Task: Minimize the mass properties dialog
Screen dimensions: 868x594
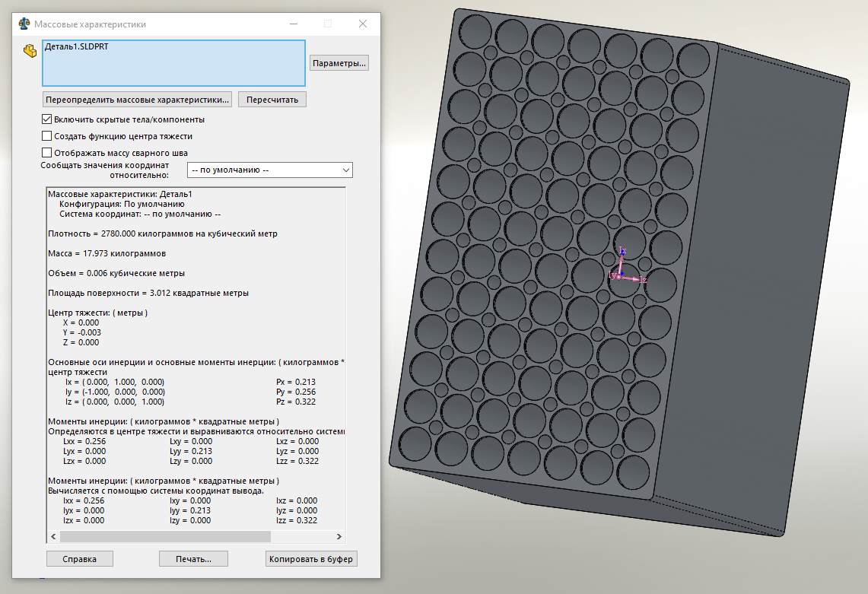Action: (294, 24)
